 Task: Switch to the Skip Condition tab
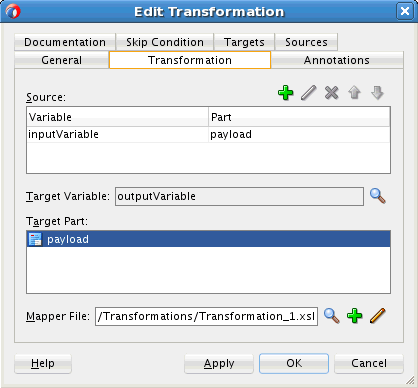point(165,42)
